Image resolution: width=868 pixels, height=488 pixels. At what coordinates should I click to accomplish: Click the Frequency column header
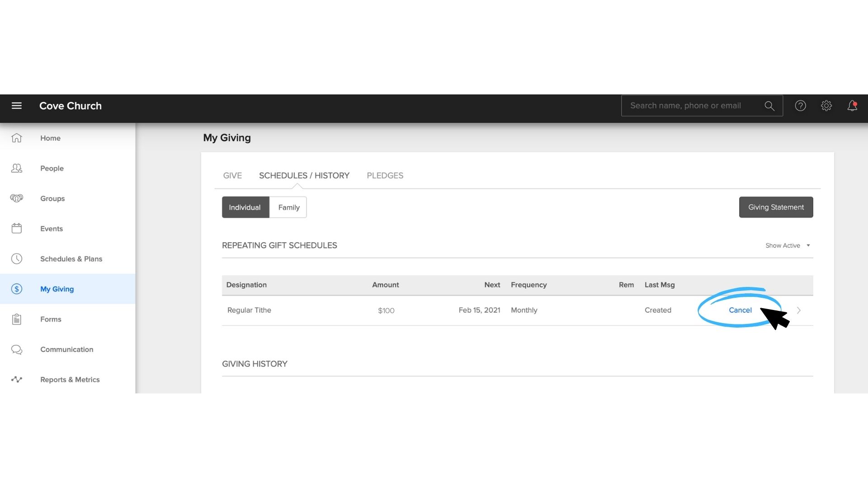click(528, 285)
